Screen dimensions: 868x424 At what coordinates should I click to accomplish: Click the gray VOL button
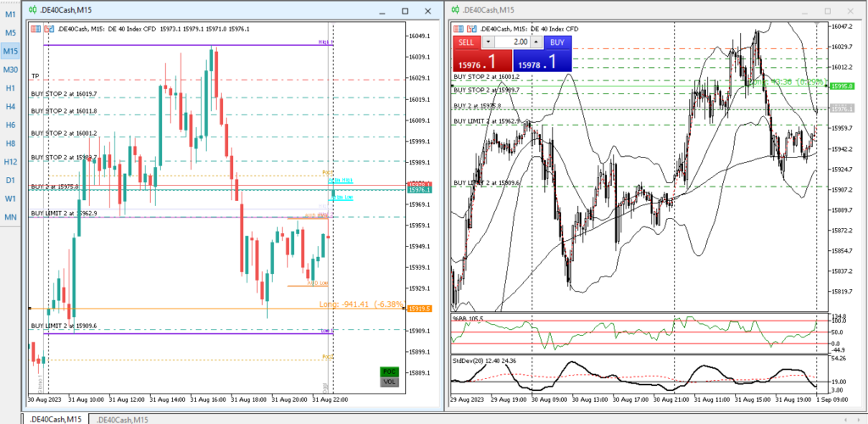389,382
